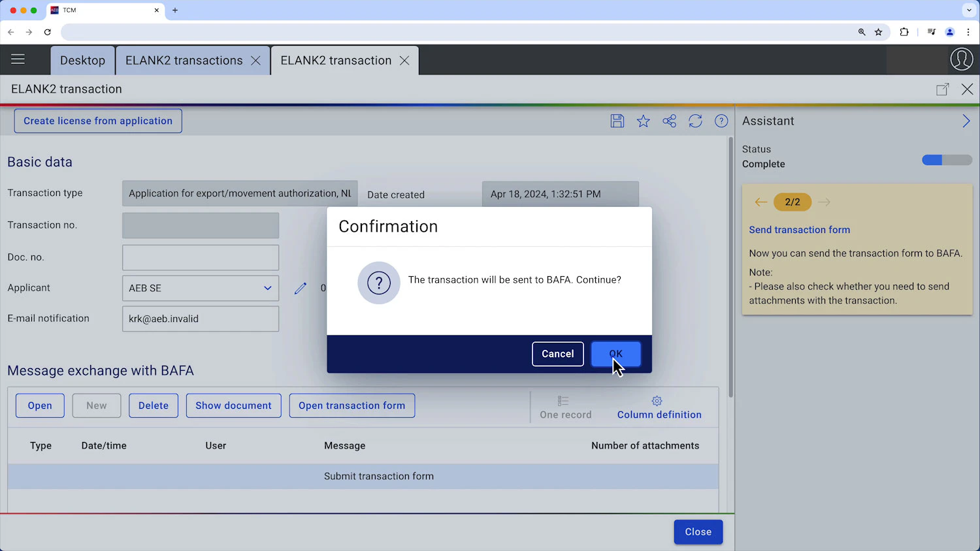Open the Share icon

pyautogui.click(x=669, y=121)
